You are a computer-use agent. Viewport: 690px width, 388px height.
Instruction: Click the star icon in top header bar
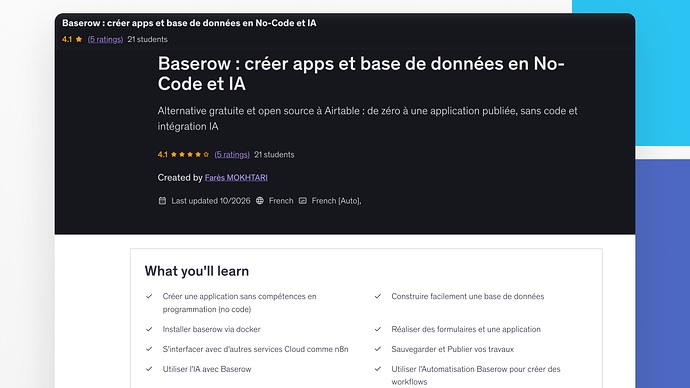click(x=79, y=39)
